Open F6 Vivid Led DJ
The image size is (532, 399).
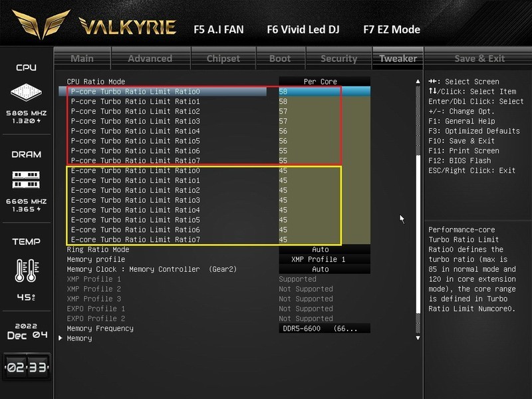tap(305, 29)
